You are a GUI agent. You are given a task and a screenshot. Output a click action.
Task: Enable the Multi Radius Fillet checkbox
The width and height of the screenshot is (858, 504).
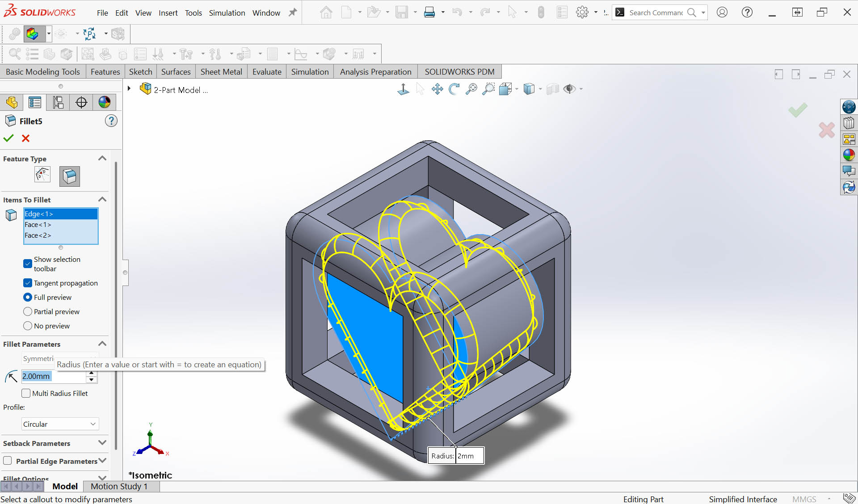(x=26, y=393)
